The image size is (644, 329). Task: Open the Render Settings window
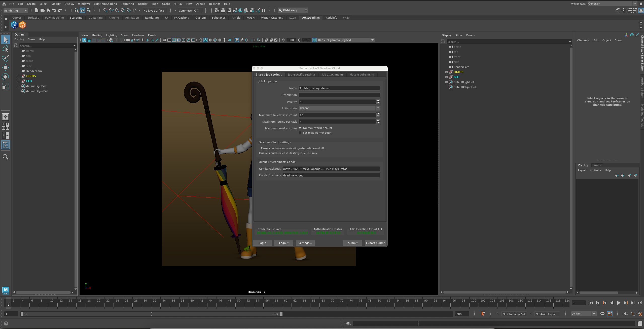pos(235,10)
